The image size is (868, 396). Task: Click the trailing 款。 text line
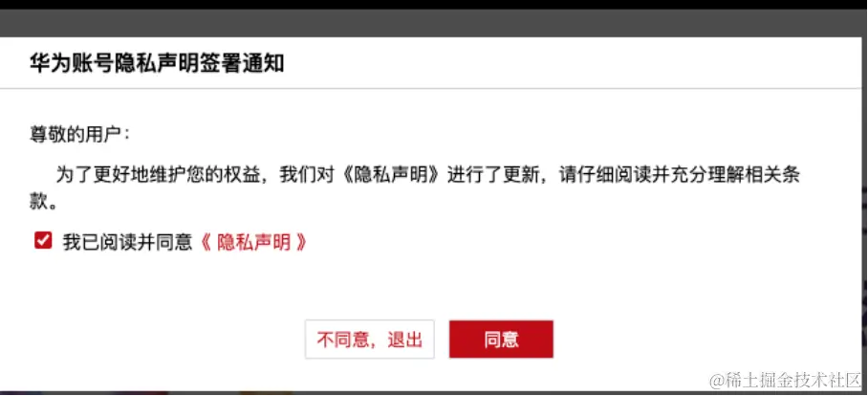click(x=44, y=202)
